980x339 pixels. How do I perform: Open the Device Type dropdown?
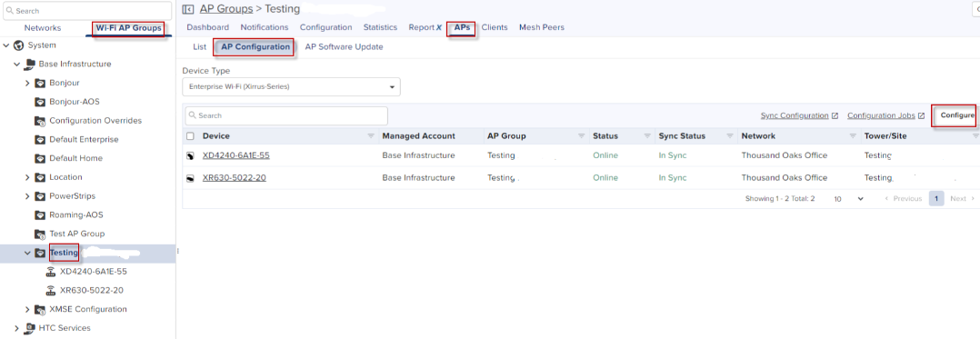point(291,86)
